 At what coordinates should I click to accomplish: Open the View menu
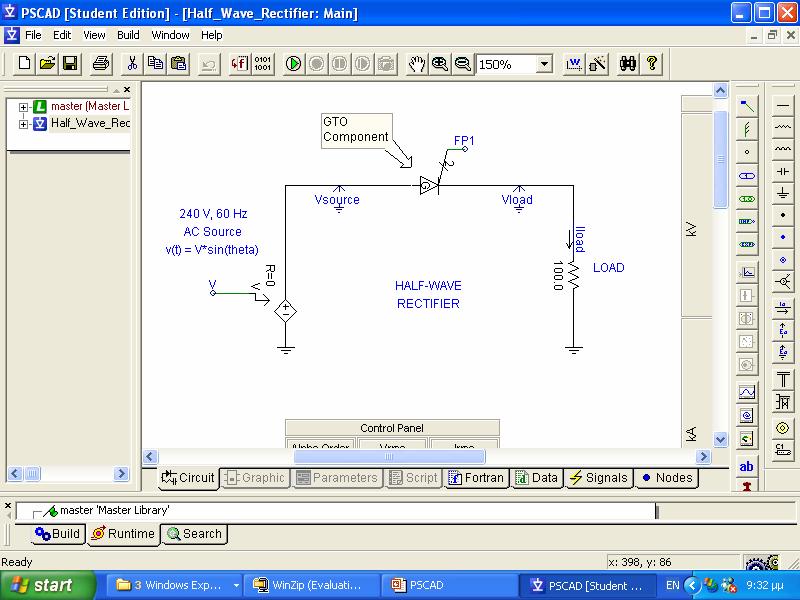[94, 35]
